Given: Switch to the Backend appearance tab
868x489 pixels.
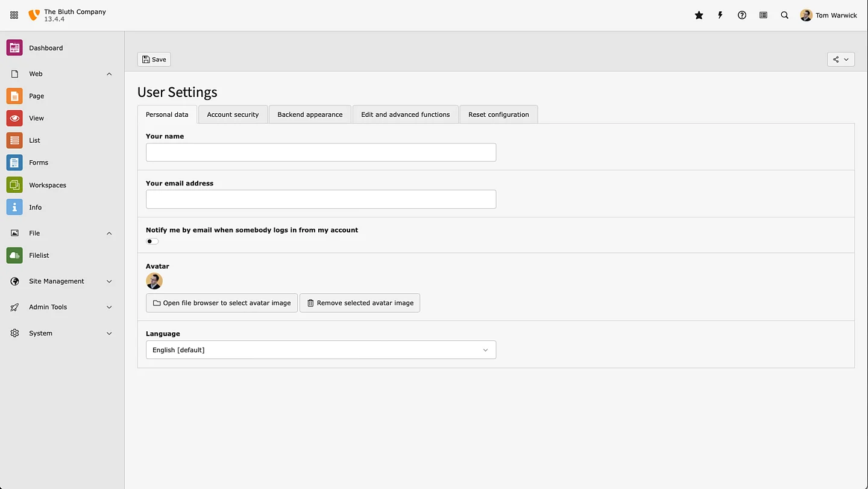Looking at the screenshot, I should pos(310,114).
